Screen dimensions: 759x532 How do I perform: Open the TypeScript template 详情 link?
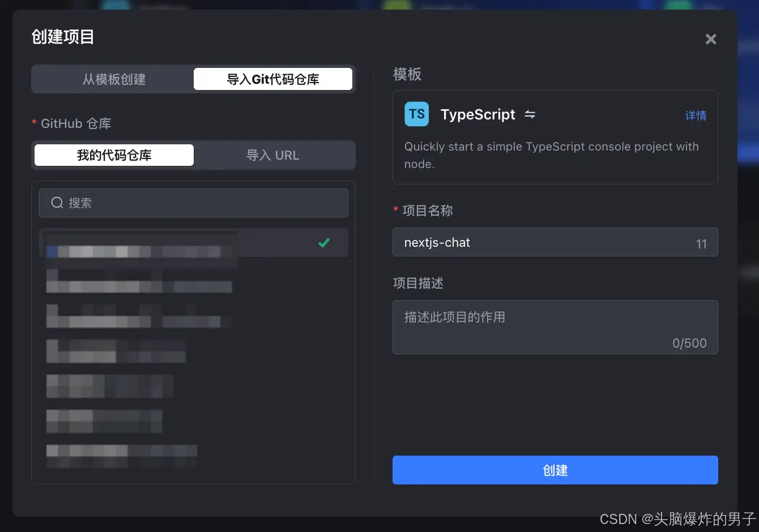pyautogui.click(x=696, y=115)
